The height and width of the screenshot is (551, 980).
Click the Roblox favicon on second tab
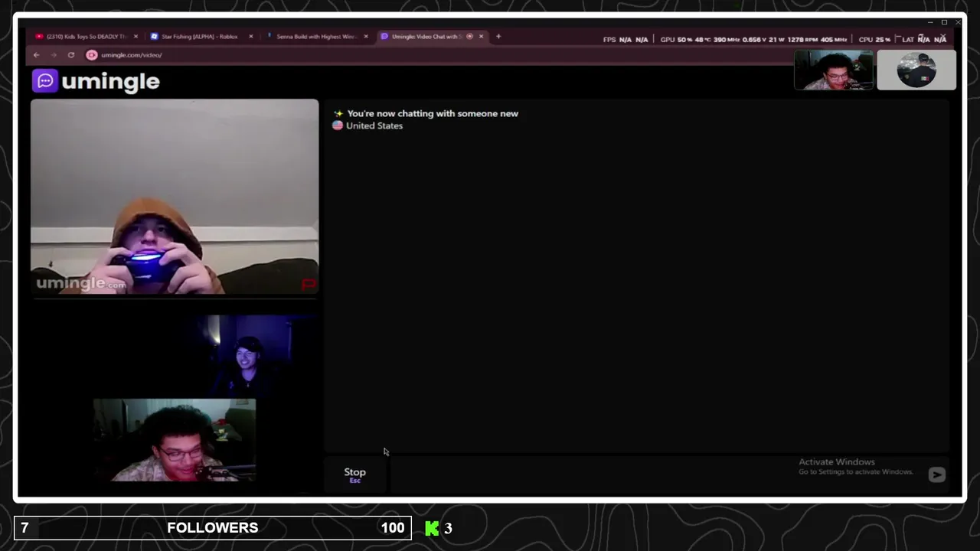pyautogui.click(x=154, y=36)
